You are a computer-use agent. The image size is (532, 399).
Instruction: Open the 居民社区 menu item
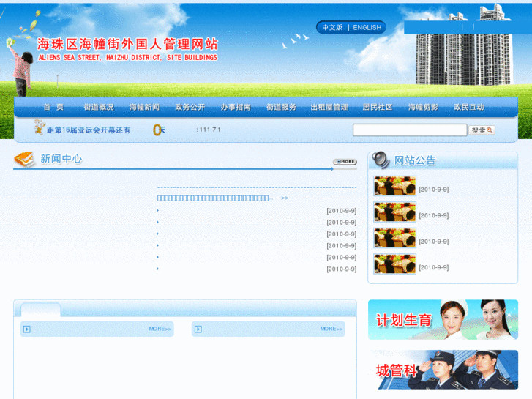[378, 107]
